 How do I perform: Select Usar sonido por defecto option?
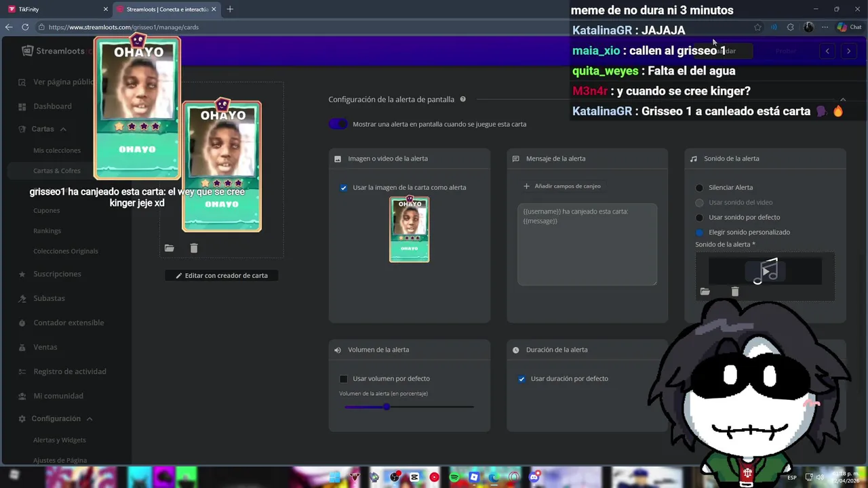point(699,218)
